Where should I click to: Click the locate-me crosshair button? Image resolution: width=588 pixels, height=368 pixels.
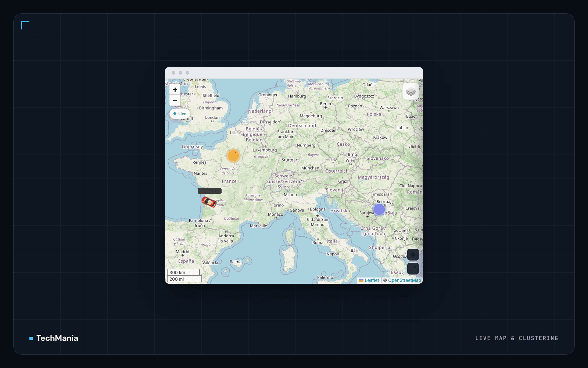coord(413,255)
